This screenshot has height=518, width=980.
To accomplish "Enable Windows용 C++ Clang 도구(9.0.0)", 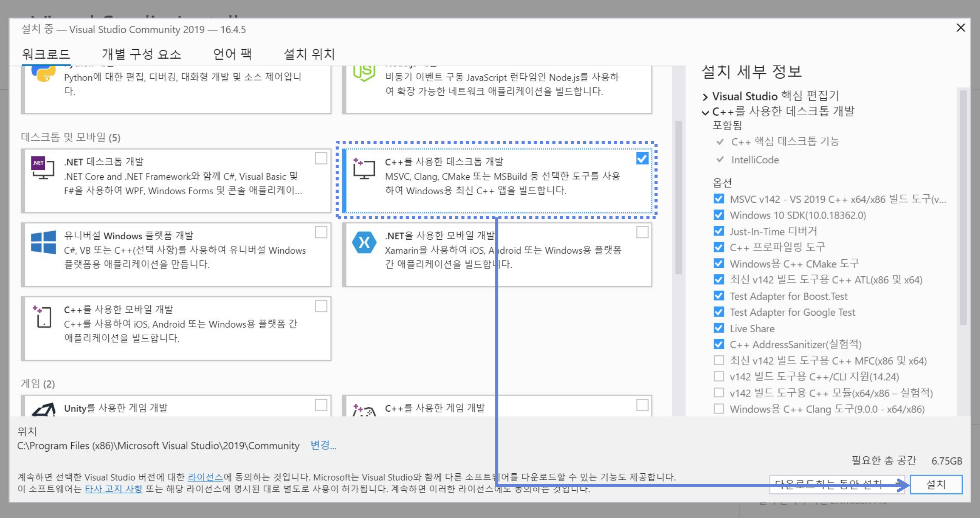I will [x=719, y=409].
